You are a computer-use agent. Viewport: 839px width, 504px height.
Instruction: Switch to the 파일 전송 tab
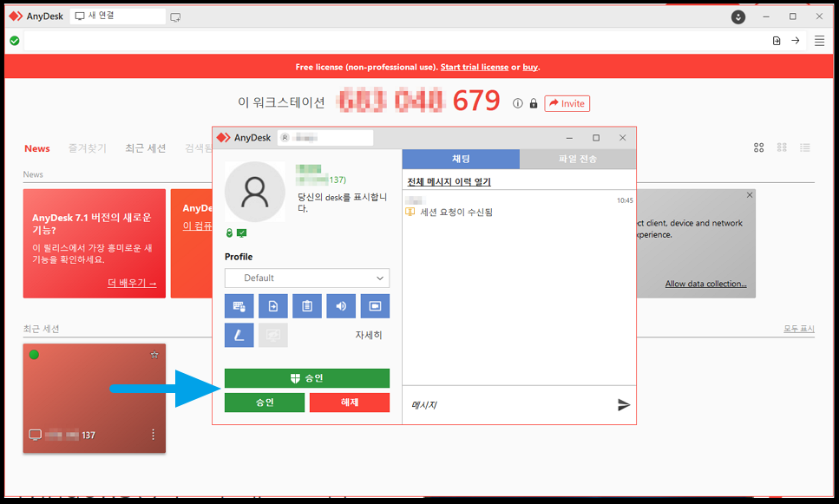[578, 159]
